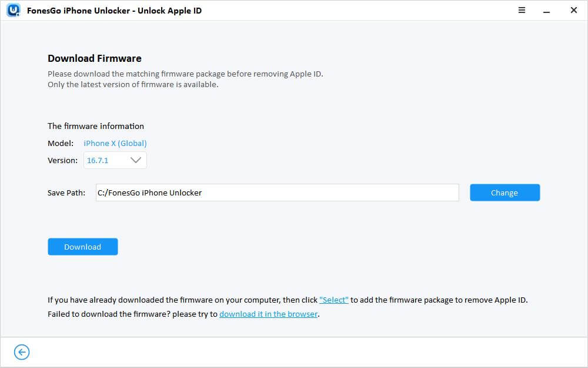The image size is (588, 368).
Task: Click the menu lines icon near minimize
Action: point(522,10)
